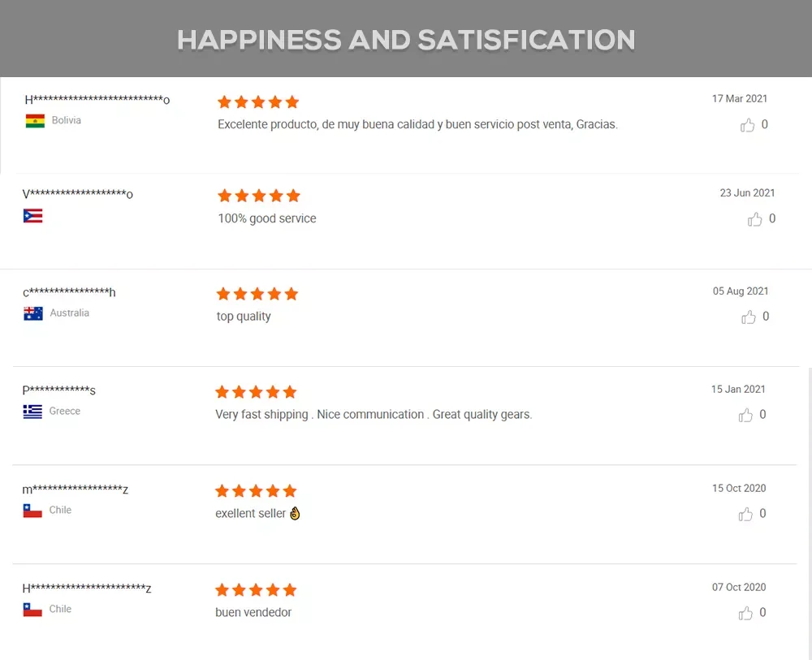Click the Australia flag icon
This screenshot has width=812, height=660.
(33, 313)
